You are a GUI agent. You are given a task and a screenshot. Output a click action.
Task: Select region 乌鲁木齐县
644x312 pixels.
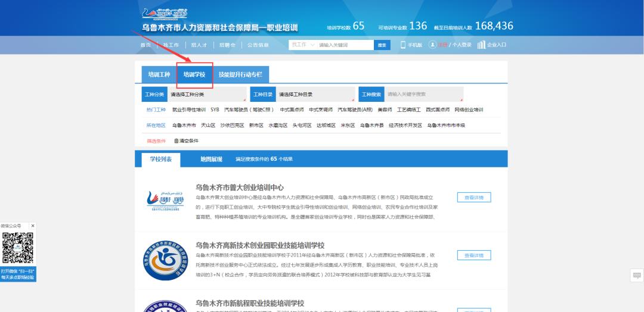(x=371, y=126)
